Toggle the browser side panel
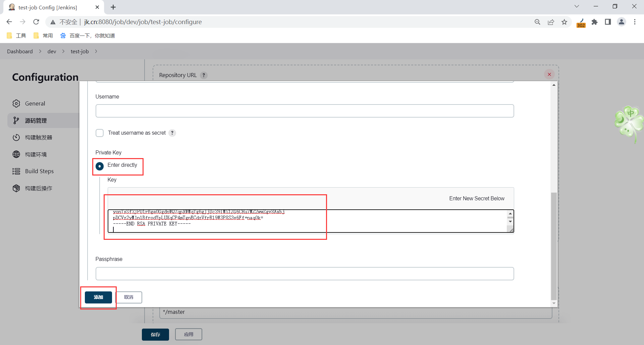Viewport: 644px width, 345px height. (608, 22)
